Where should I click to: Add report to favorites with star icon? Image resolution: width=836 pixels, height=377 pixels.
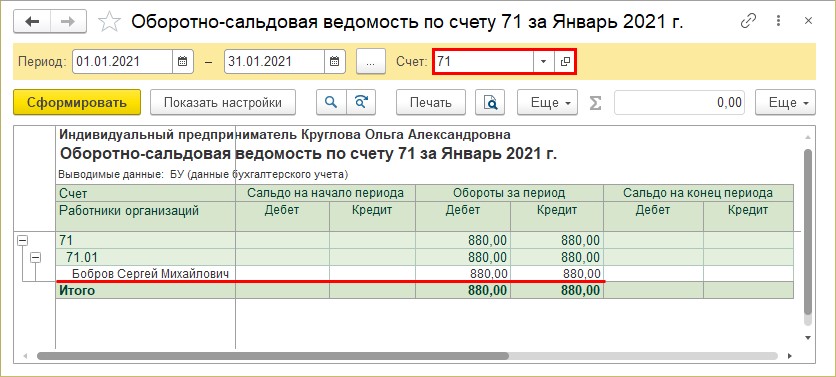pyautogui.click(x=110, y=22)
